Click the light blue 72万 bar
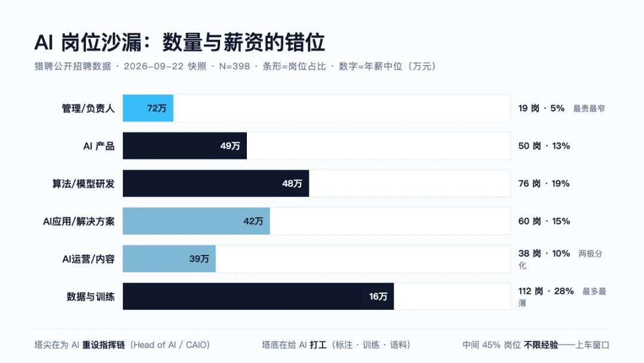 (x=148, y=108)
